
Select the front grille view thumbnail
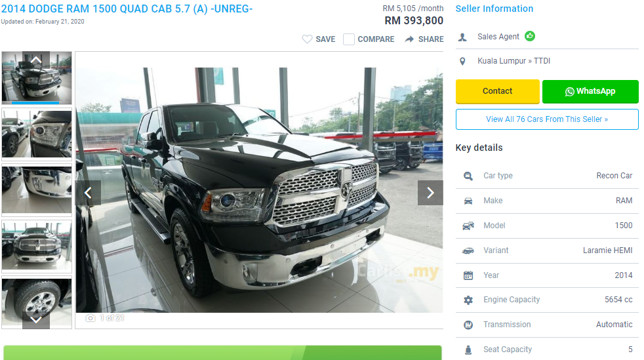37,247
